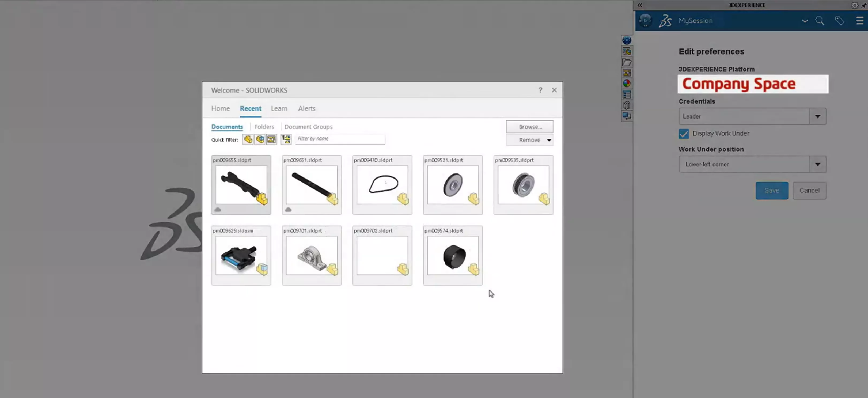Click the Company Space platform field
The width and height of the screenshot is (868, 398).
pyautogui.click(x=753, y=84)
